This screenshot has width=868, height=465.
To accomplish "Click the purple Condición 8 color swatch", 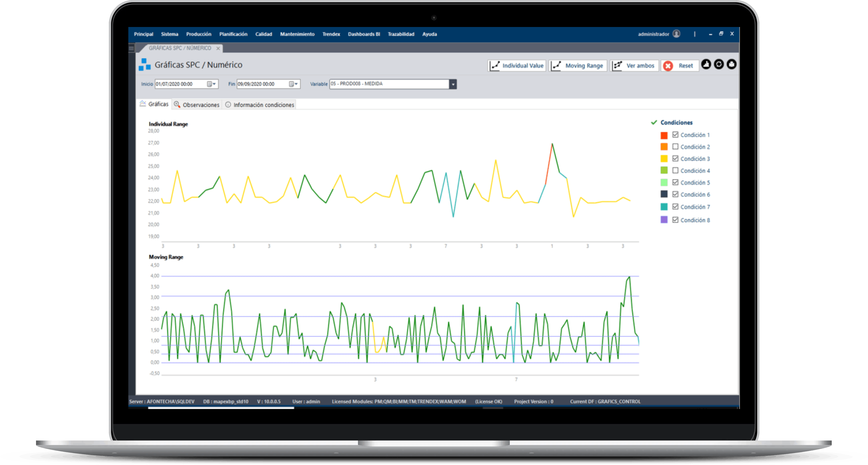I will pos(664,220).
